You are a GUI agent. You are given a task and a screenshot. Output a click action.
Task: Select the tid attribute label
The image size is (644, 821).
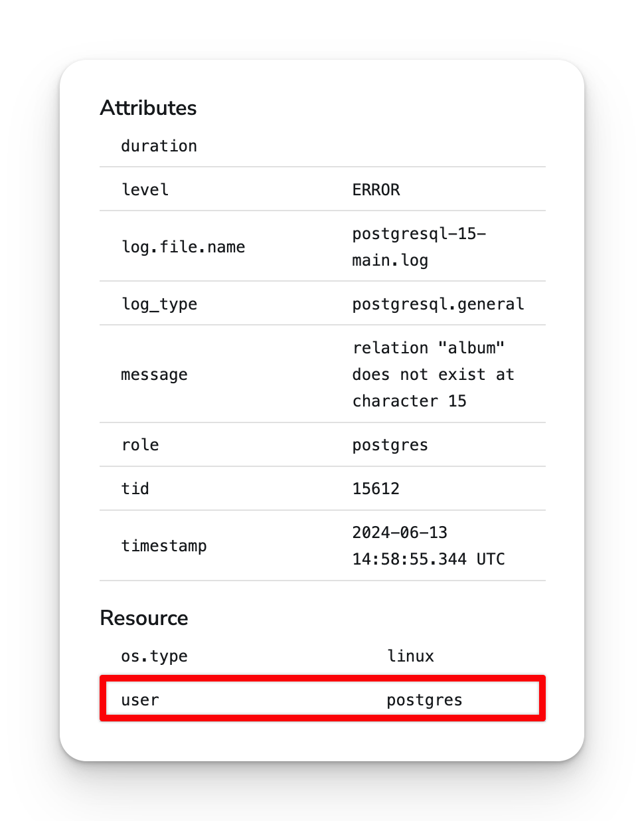(135, 488)
